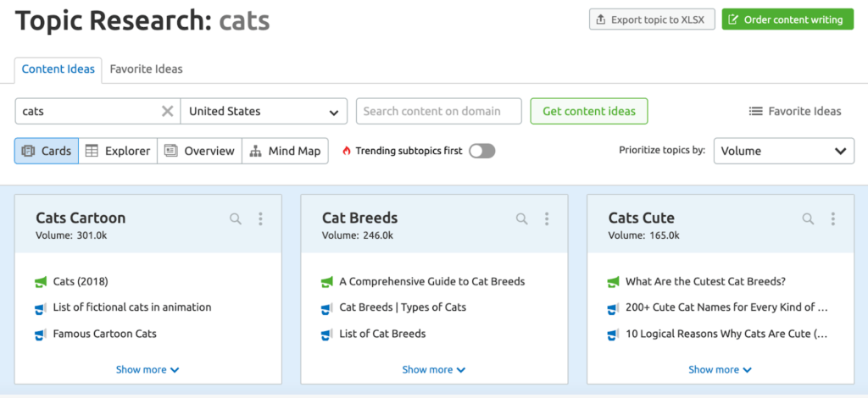868x398 pixels.
Task: Clear the cats keyword with the X icon
Action: coord(167,111)
